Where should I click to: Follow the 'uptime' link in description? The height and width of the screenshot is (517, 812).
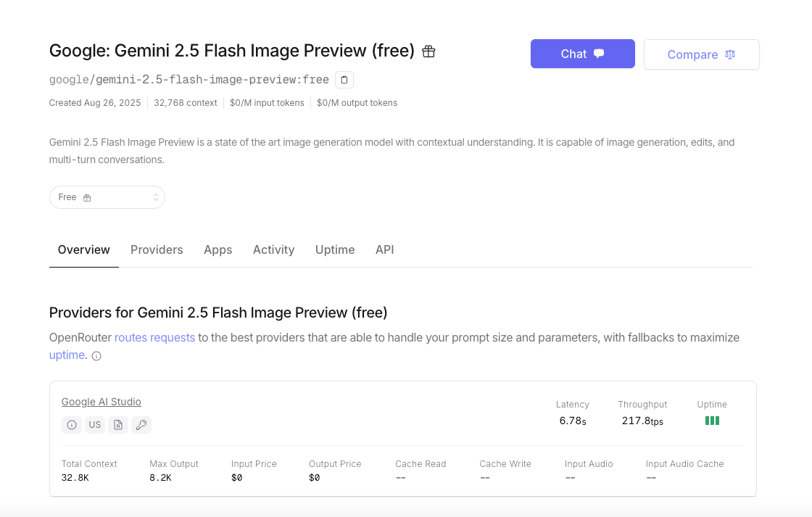tap(67, 355)
